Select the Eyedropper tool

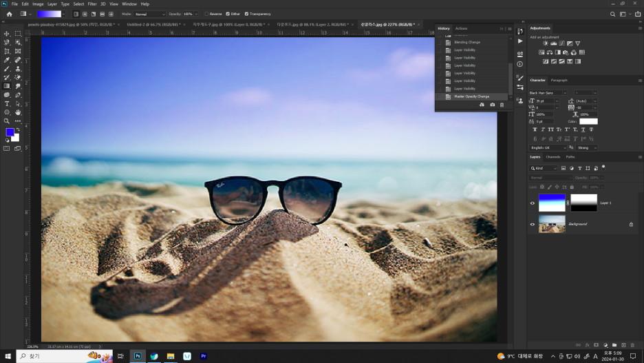(x=7, y=60)
